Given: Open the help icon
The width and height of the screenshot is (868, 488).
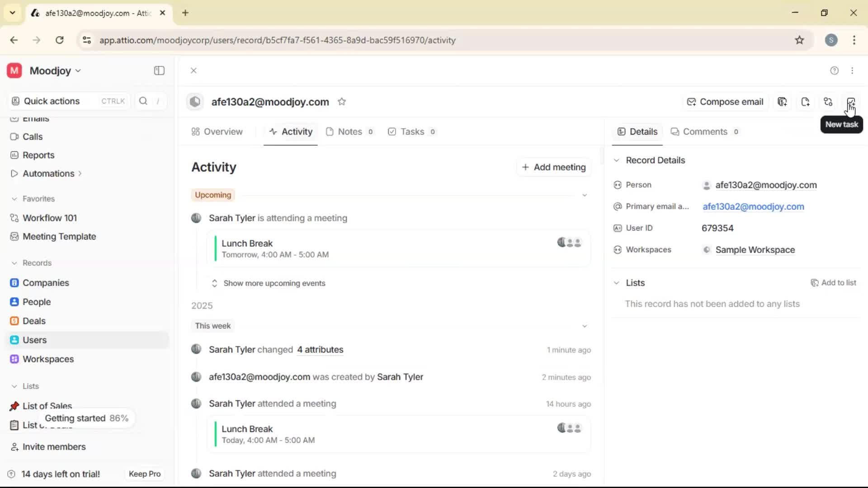Looking at the screenshot, I should click(x=834, y=70).
